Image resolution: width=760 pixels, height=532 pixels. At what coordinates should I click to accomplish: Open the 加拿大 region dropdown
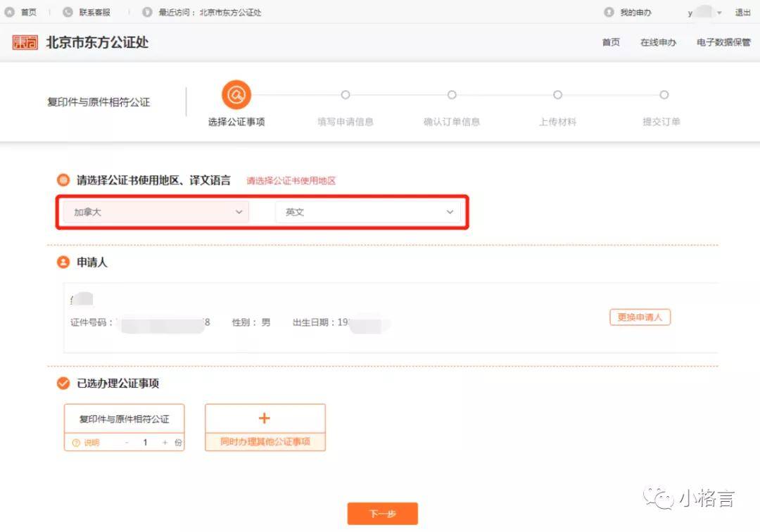156,212
